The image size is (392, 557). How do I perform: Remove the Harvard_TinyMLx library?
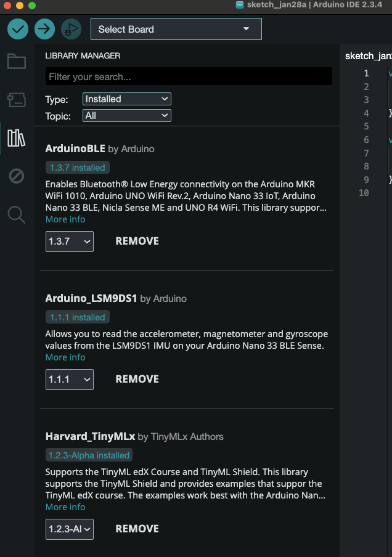click(x=137, y=529)
